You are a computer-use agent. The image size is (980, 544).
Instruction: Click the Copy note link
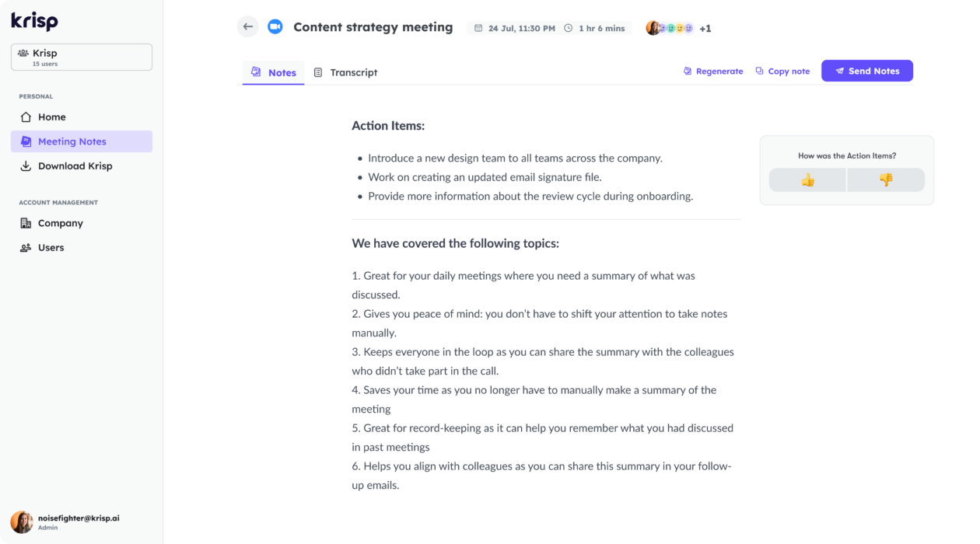coord(782,71)
